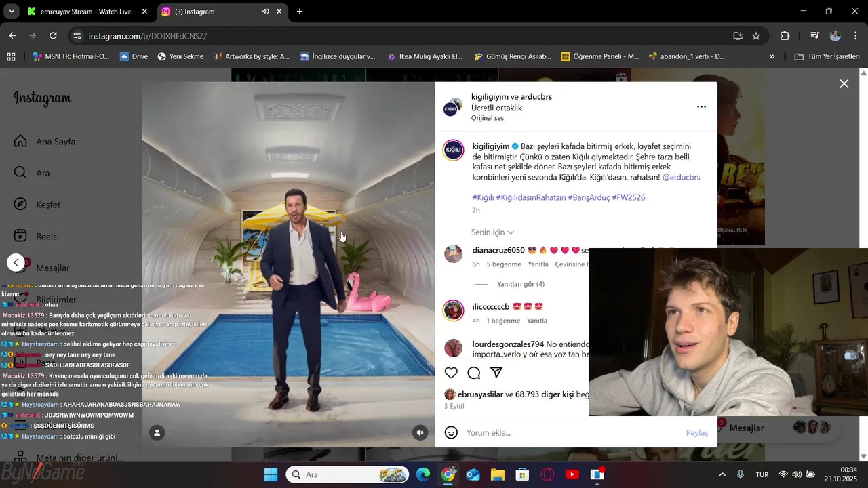Switch to emreuyav Stream browser tab
Image resolution: width=868 pixels, height=488 pixels.
87,12
